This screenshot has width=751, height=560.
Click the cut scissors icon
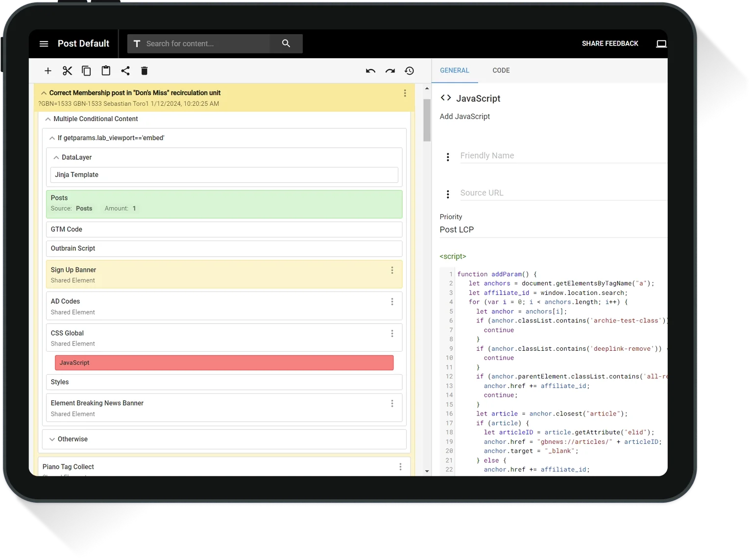[x=67, y=71]
